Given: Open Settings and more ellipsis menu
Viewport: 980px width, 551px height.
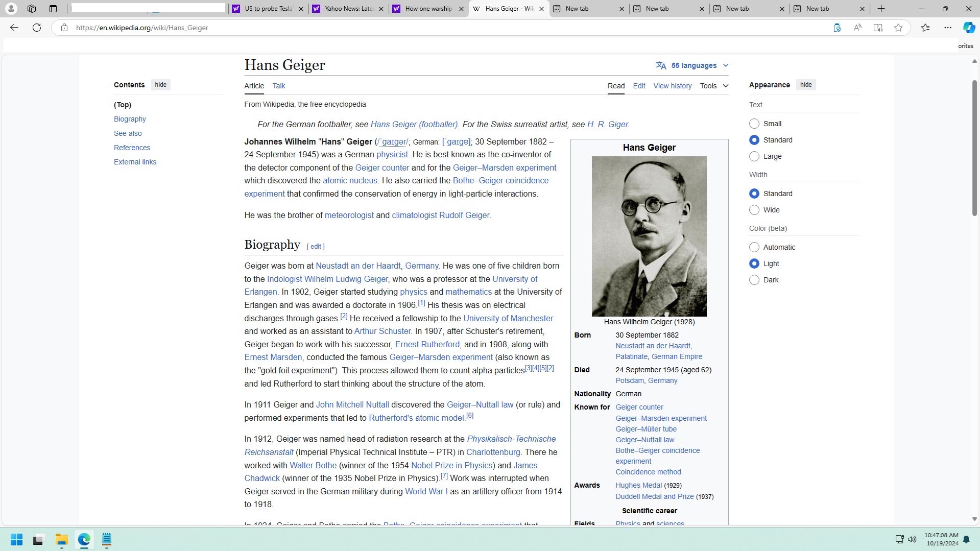Looking at the screenshot, I should click(x=948, y=28).
